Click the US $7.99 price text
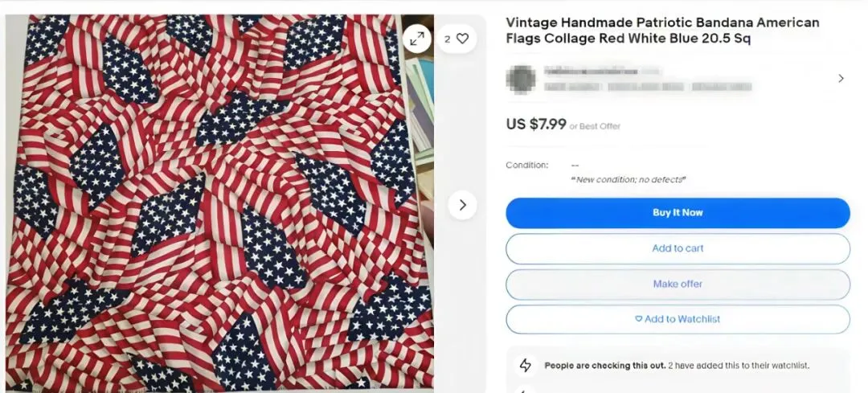This screenshot has width=868, height=393. [x=536, y=124]
